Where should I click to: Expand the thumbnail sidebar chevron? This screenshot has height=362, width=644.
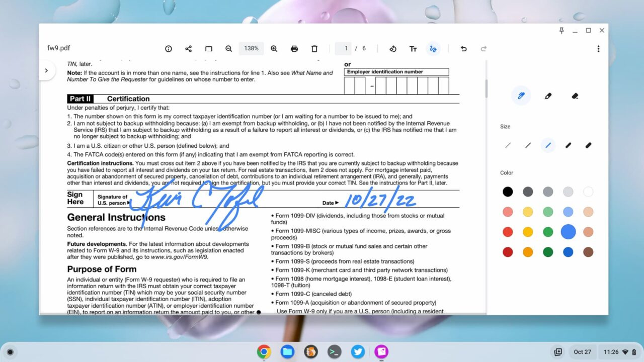click(x=46, y=71)
